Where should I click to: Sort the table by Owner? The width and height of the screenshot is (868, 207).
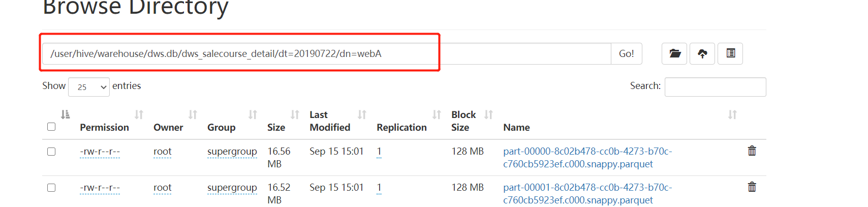[x=193, y=115]
